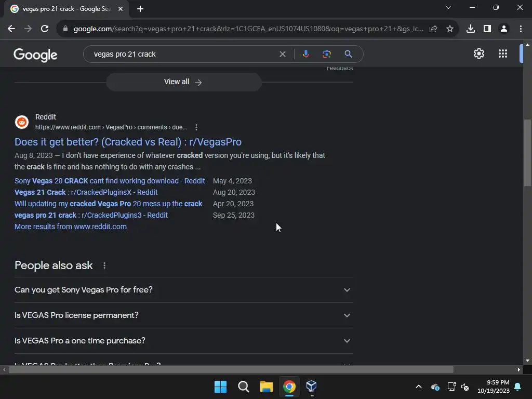The width and height of the screenshot is (532, 399).
Task: Expand 'Is VEGAS Pro a one time purchase?'
Action: click(x=183, y=341)
